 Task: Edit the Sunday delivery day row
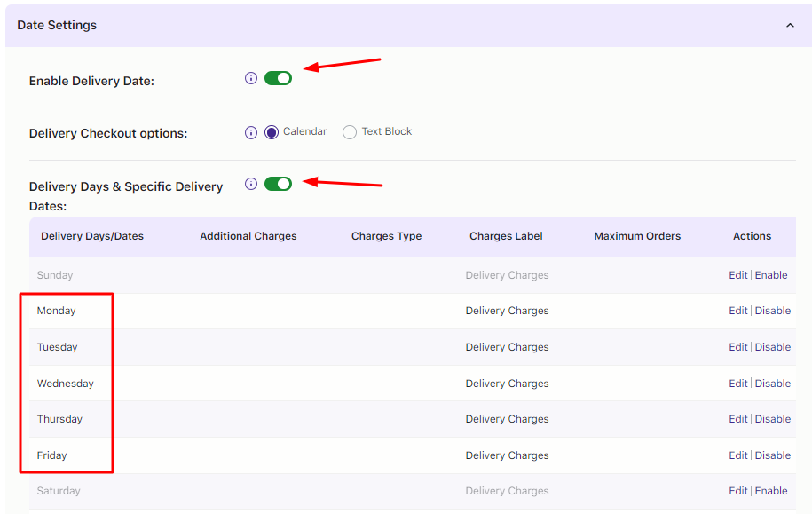click(x=738, y=275)
